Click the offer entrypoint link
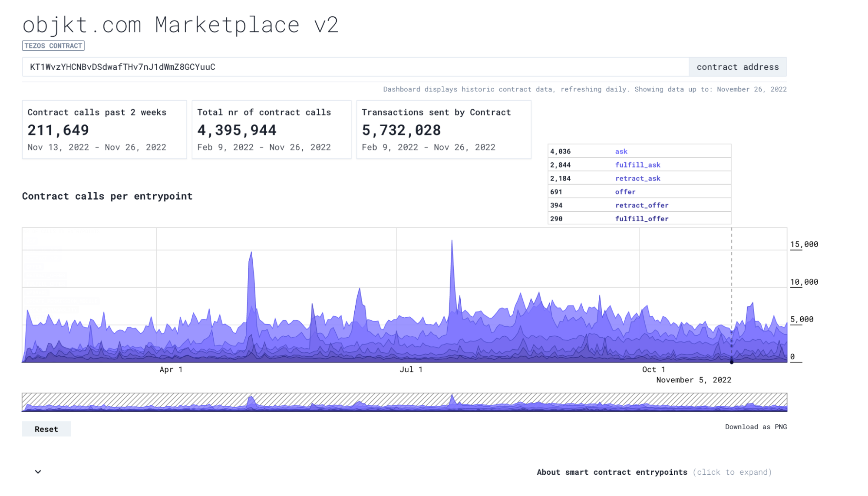This screenshot has height=496, width=868. coord(625,192)
